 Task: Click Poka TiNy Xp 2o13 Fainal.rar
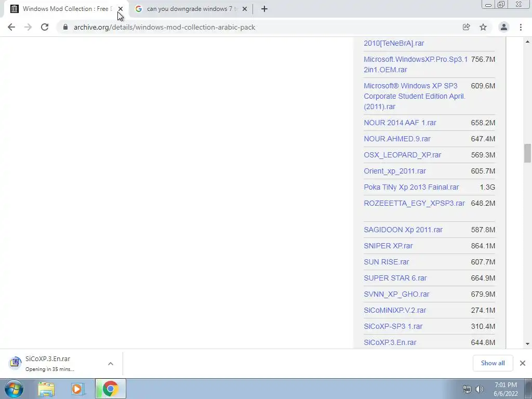pos(411,187)
